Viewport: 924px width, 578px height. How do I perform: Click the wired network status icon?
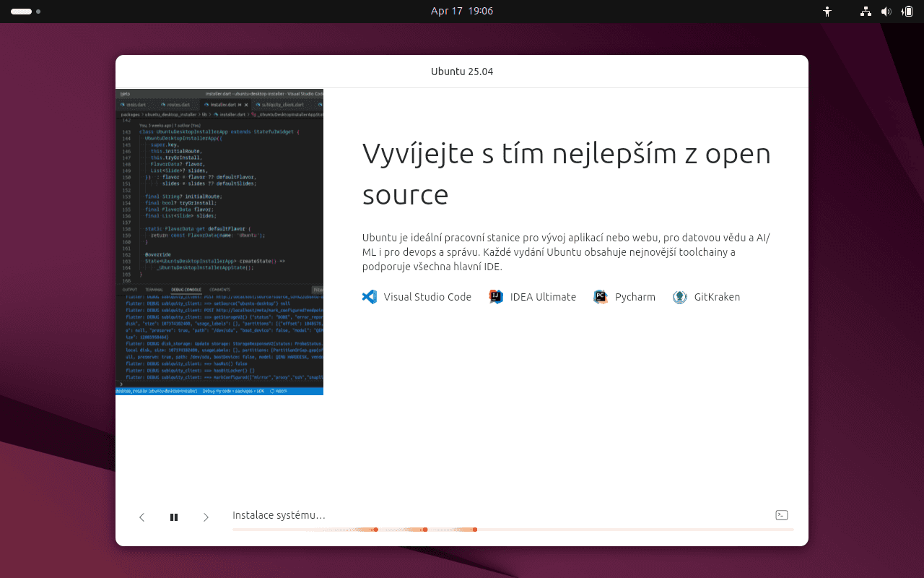tap(866, 12)
